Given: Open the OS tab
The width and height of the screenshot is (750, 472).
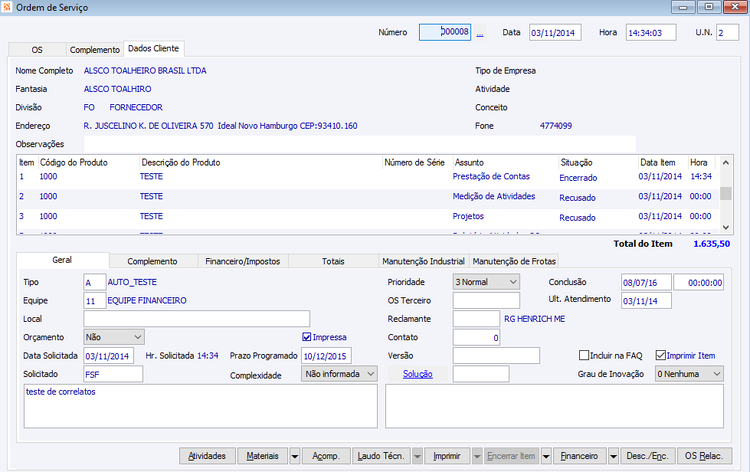Looking at the screenshot, I should click(x=37, y=50).
